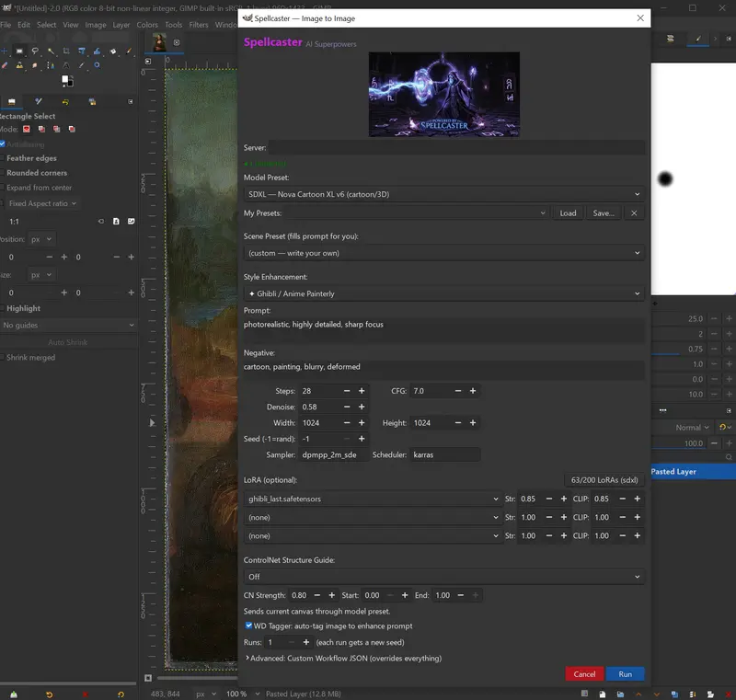Click into the Prompt text field
This screenshot has width=736, height=700.
coord(443,329)
